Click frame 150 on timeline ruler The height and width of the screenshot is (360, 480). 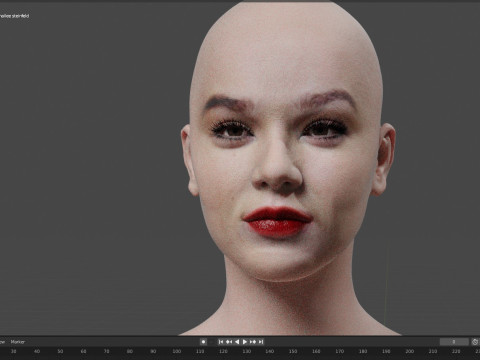click(293, 351)
